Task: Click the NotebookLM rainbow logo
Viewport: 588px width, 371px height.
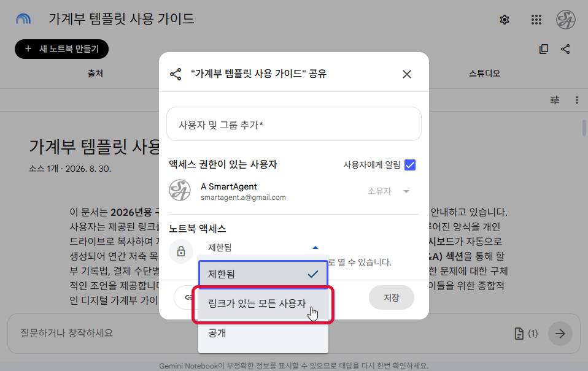Action: pos(23,19)
